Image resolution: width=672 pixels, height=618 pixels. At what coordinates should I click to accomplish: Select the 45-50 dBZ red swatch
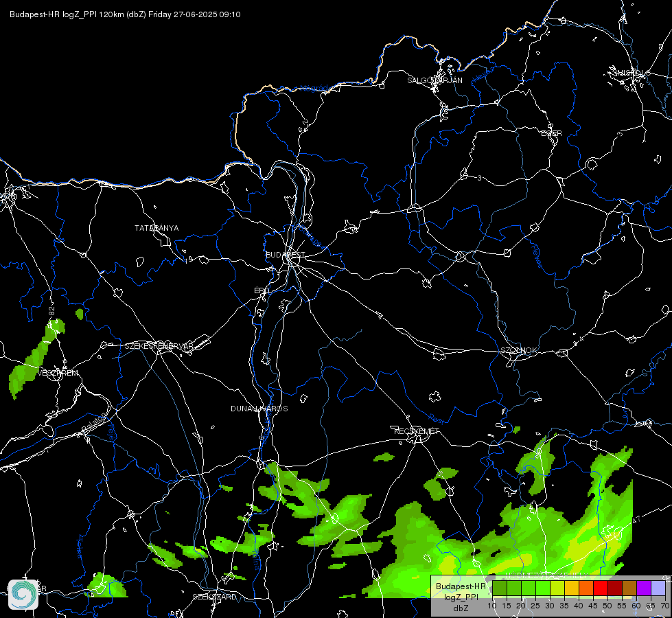601,588
